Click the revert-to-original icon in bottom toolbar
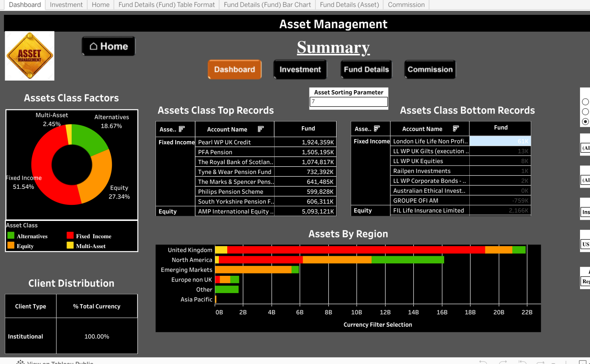 522,362
